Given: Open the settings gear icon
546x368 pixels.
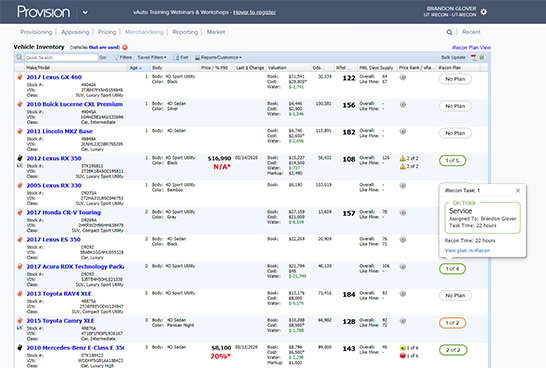Looking at the screenshot, I should (484, 11).
